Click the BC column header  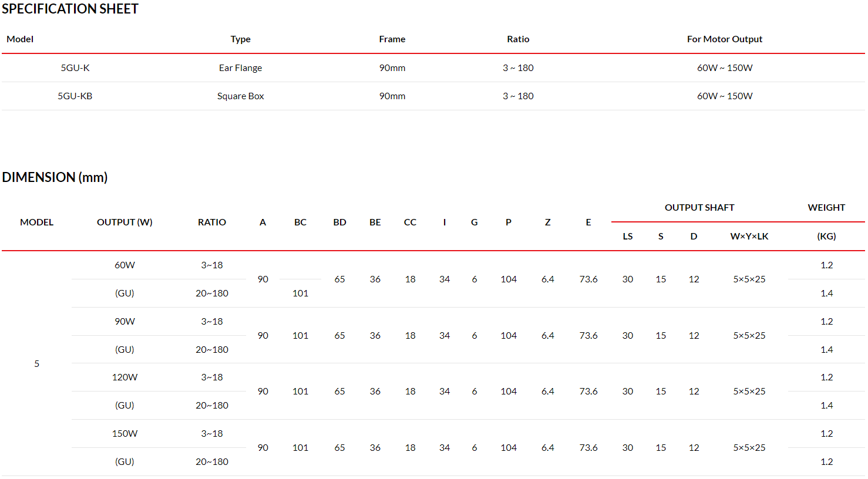pos(300,222)
